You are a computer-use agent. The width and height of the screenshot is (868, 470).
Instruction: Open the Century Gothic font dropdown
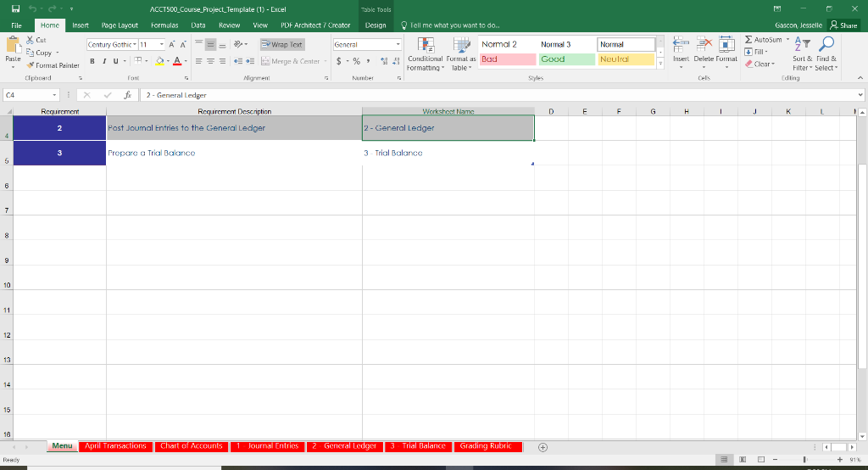[135, 44]
